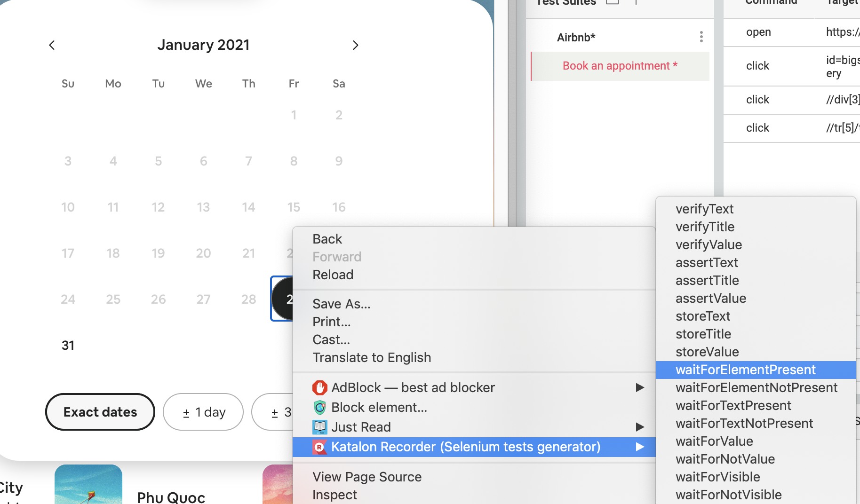Viewport: 860px width, 504px height.
Task: Open View Page Source
Action: (x=474, y=477)
